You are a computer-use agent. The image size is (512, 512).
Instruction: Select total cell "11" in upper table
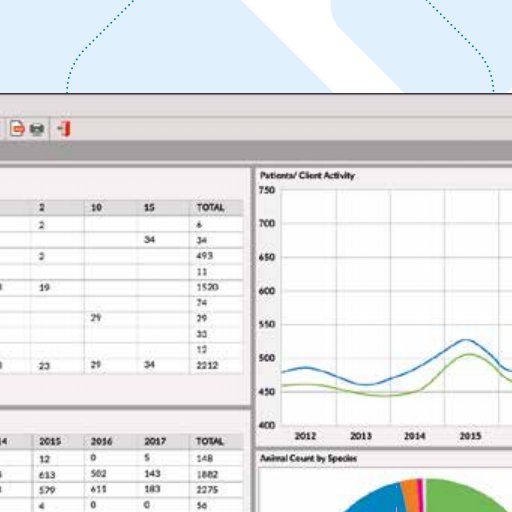point(202,272)
